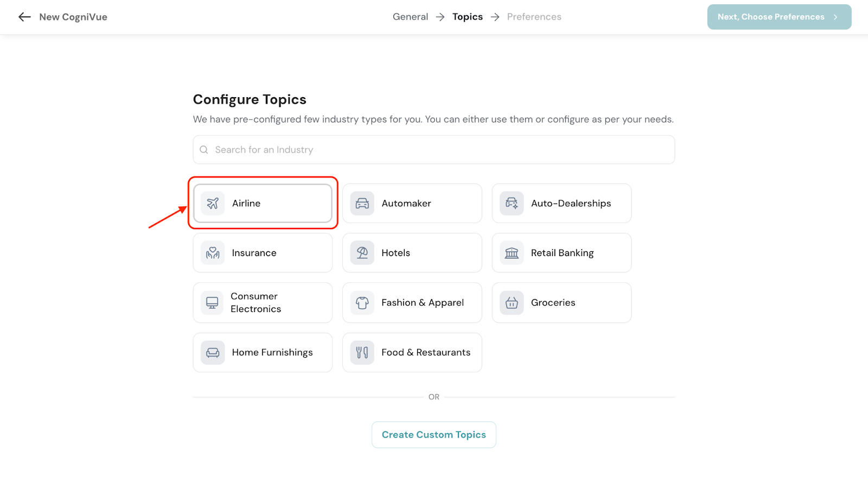Open the Preferences step in breadcrumb
Viewport: 868px width, 489px height.
click(x=534, y=17)
